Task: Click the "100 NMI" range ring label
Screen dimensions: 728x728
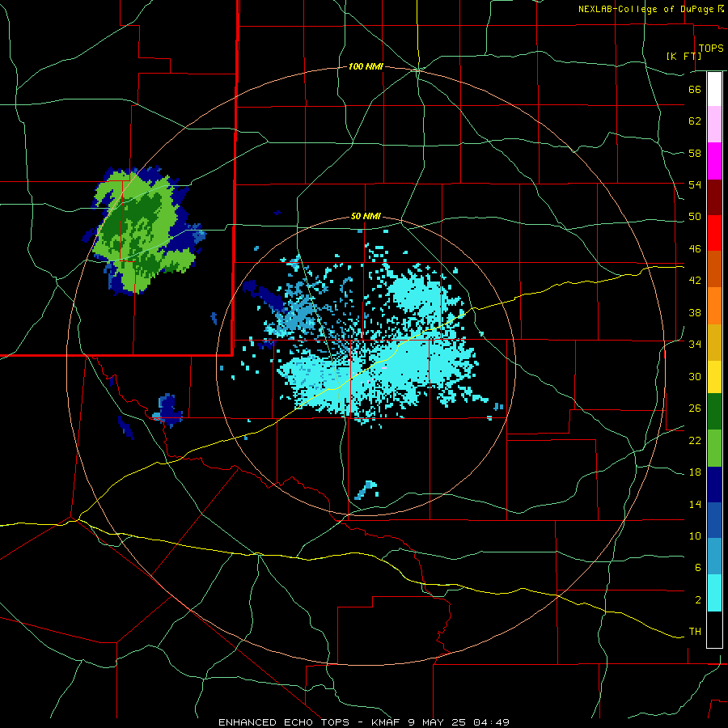Action: click(366, 66)
